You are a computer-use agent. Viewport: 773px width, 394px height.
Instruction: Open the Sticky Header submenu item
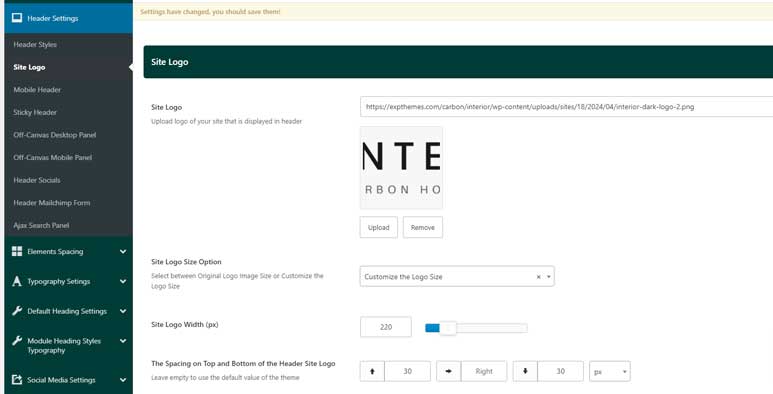(35, 112)
